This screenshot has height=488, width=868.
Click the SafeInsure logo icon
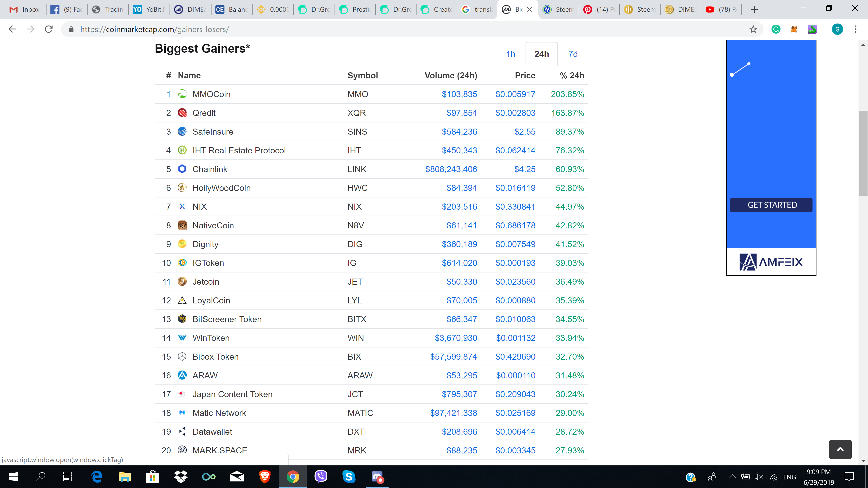pos(182,132)
